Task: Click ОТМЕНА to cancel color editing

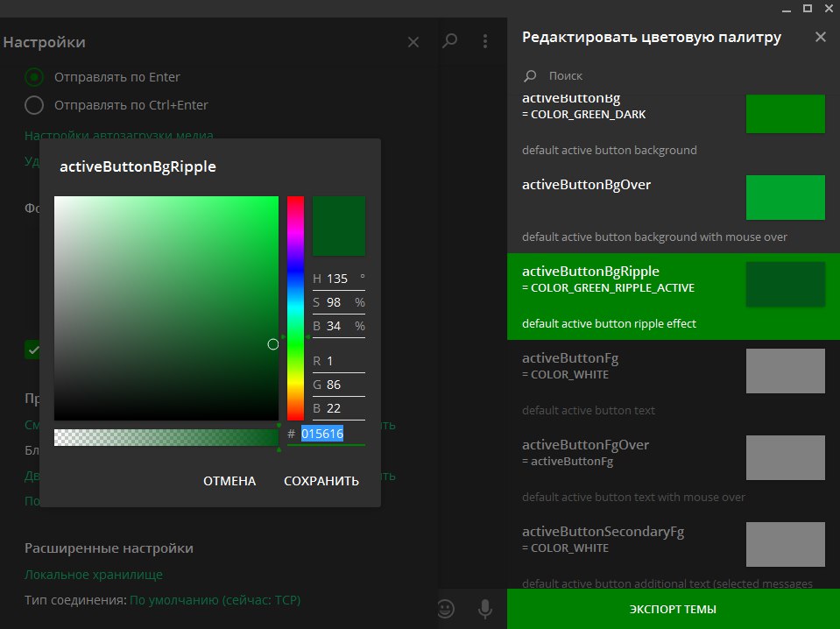Action: [229, 481]
